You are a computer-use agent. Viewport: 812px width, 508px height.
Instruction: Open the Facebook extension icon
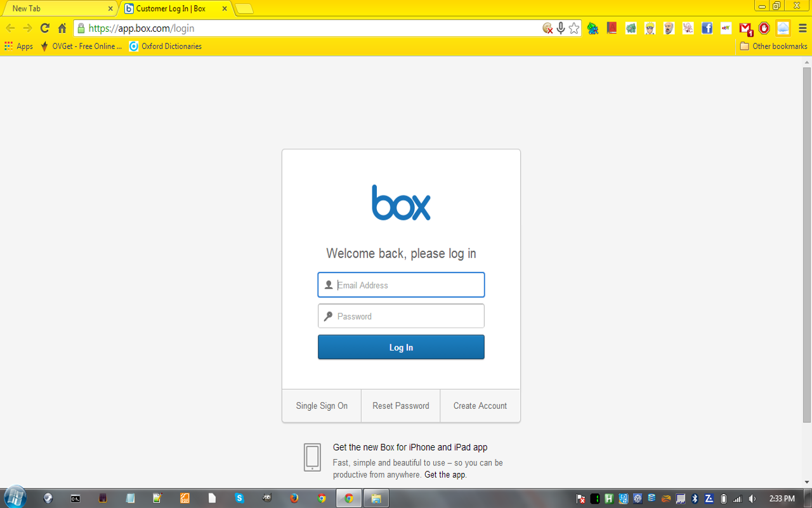click(x=707, y=28)
